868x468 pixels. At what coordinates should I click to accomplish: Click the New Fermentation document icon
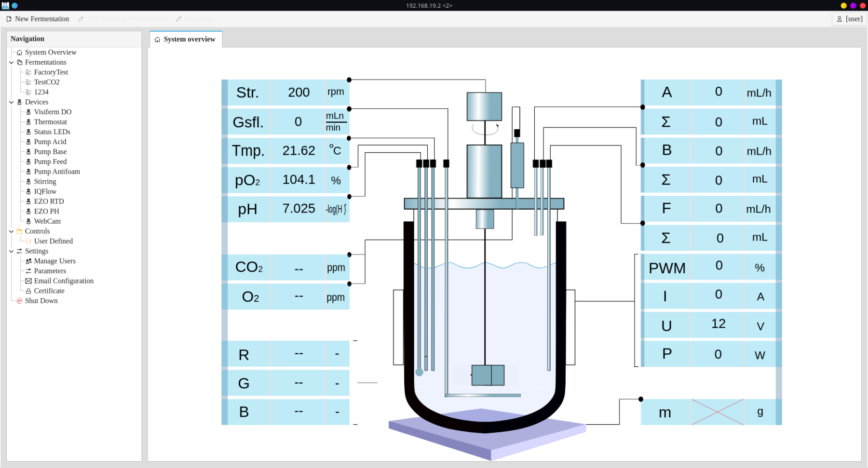pos(9,19)
